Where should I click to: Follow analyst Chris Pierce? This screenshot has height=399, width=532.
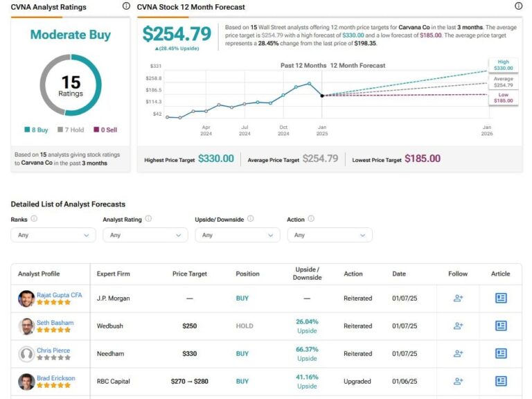(458, 353)
